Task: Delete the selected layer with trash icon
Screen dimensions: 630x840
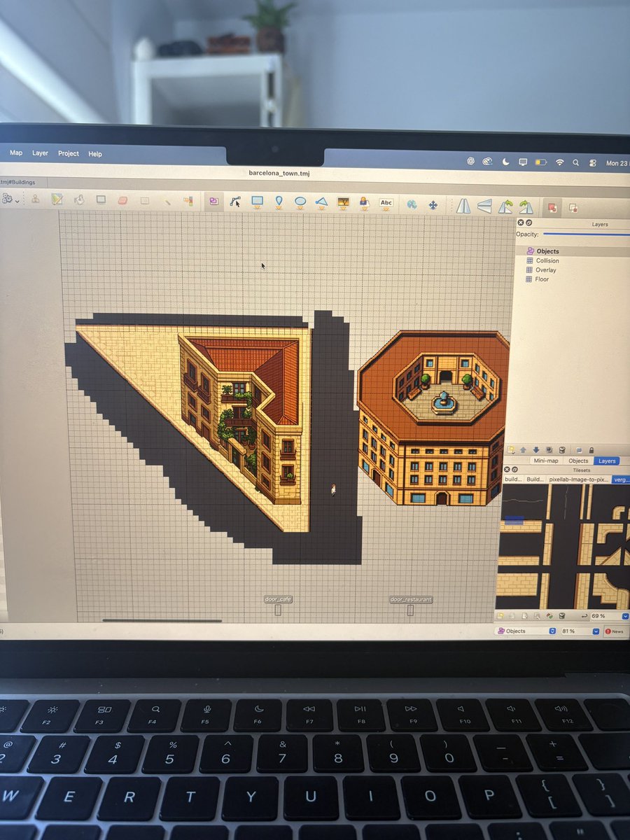Action: [x=562, y=450]
